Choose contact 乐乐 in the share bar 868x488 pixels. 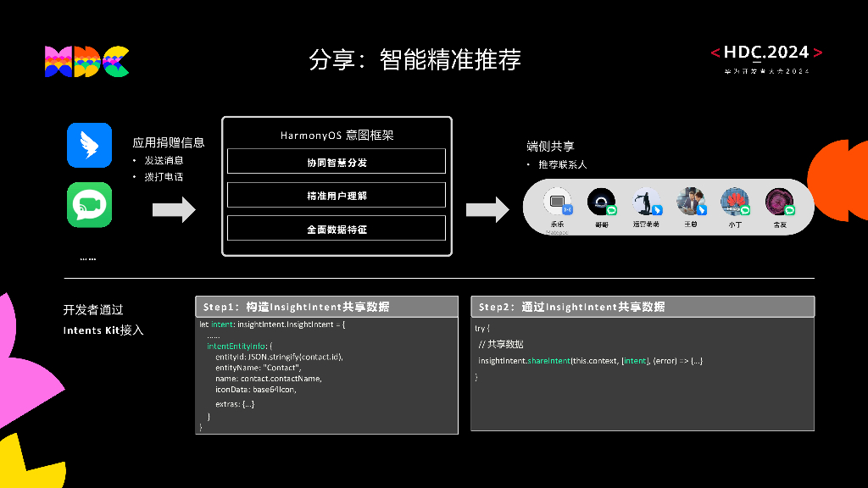(x=557, y=202)
